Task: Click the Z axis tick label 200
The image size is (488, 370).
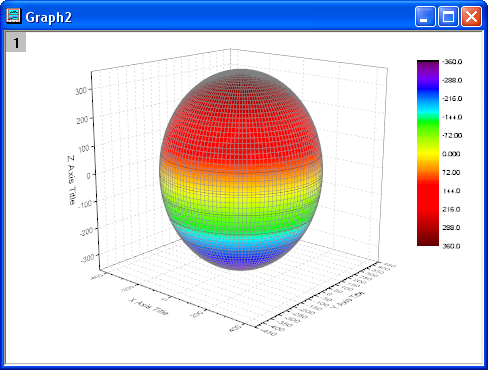Action: (x=82, y=120)
